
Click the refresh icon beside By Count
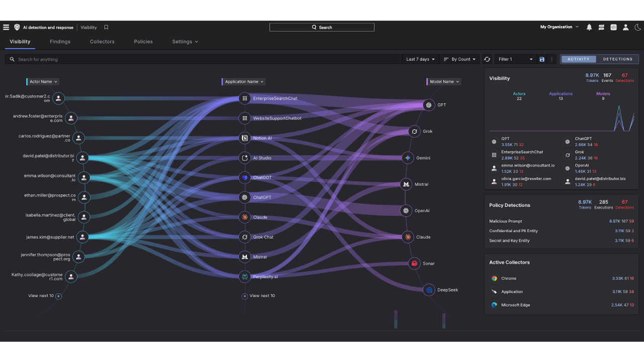pos(487,59)
